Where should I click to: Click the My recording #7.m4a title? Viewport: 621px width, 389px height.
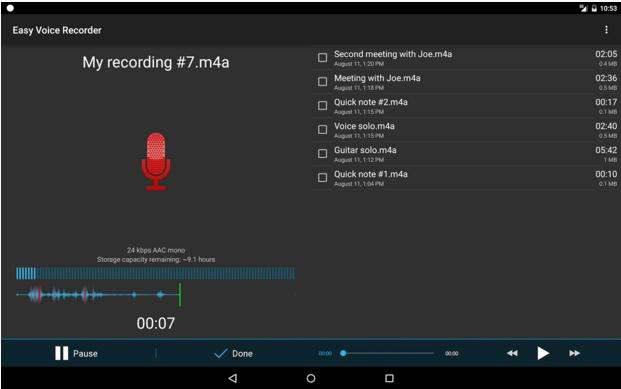(x=156, y=63)
